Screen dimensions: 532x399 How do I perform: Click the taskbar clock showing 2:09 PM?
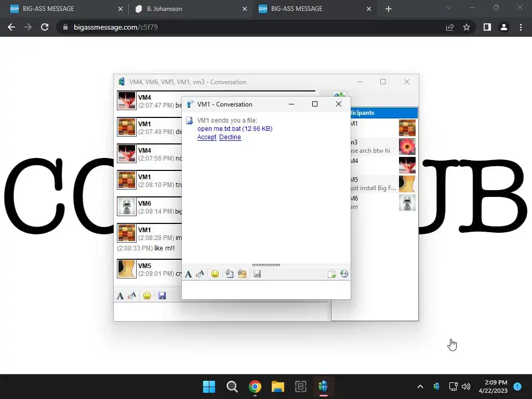(x=493, y=387)
